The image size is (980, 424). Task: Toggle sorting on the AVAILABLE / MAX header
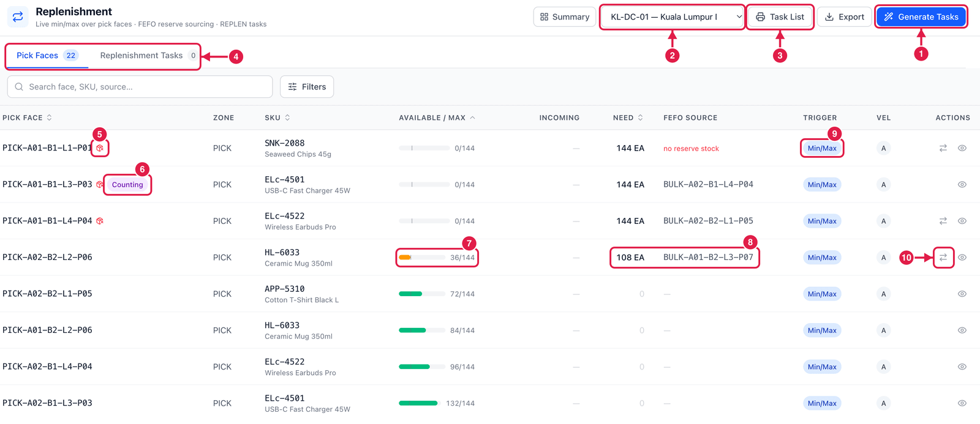437,117
